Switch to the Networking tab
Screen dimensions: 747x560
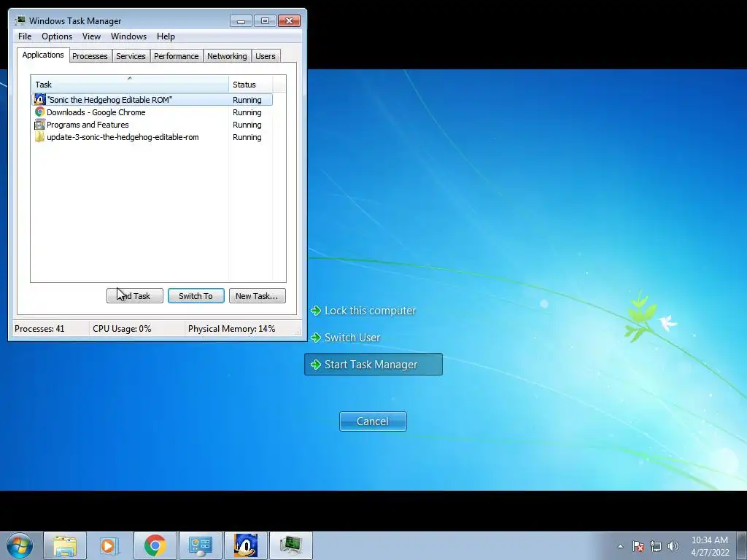227,56
